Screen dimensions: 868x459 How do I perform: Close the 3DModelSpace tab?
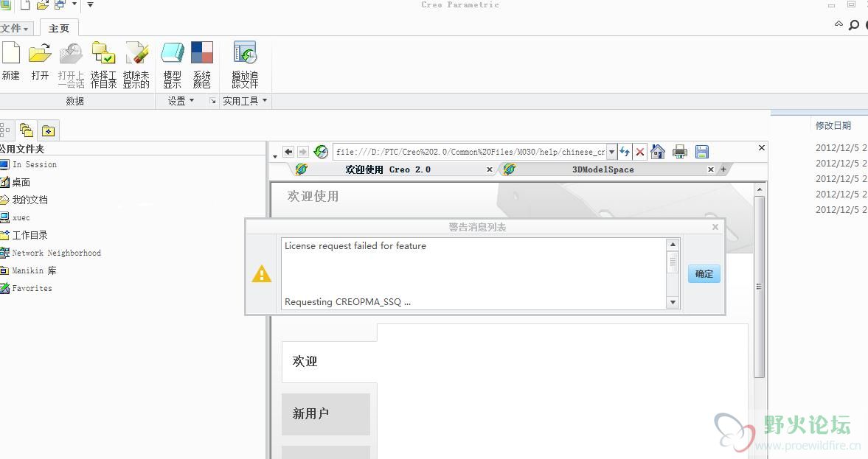(711, 169)
